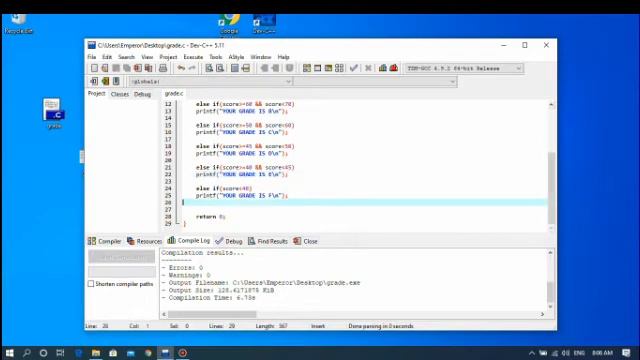Click the Stop execution X icon
The image size is (640, 360).
coord(368,68)
